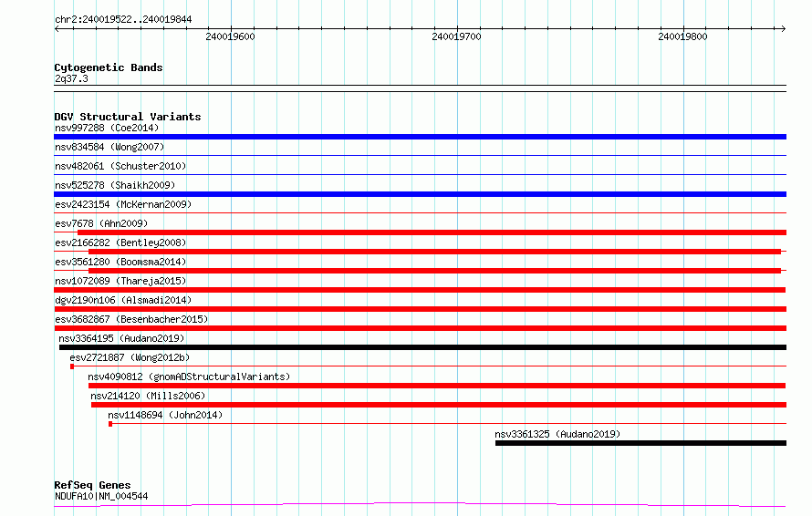Image resolution: width=812 pixels, height=516 pixels.
Task: Select the nsv3361325 (Audano2019) label
Action: click(x=557, y=434)
